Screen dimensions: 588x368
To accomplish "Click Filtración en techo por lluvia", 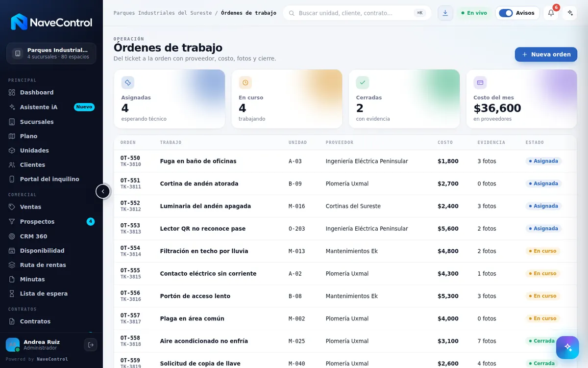I will point(204,251).
